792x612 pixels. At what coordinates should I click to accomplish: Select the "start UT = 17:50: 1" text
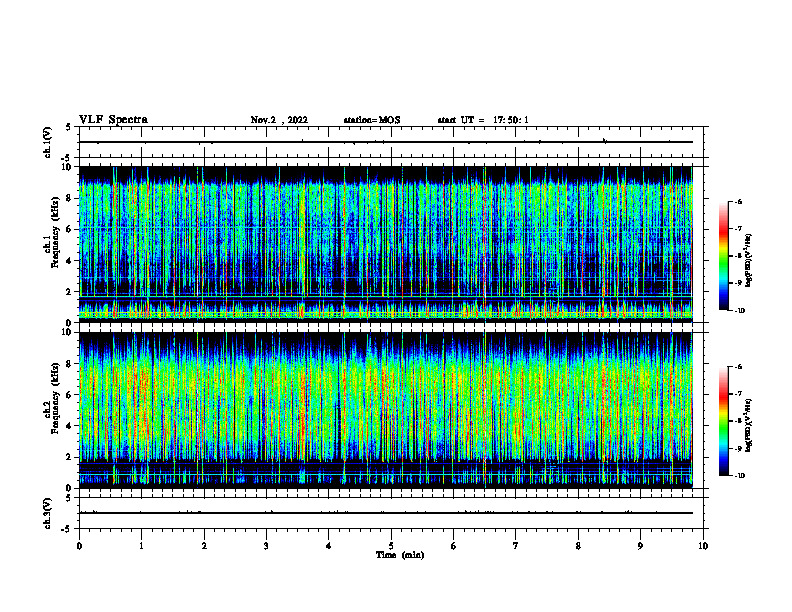pyautogui.click(x=483, y=120)
